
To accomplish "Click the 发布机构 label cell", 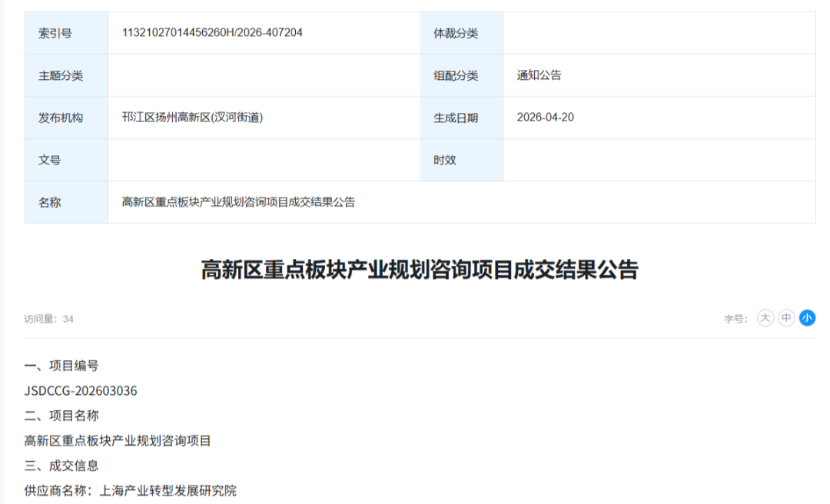I will pyautogui.click(x=66, y=118).
